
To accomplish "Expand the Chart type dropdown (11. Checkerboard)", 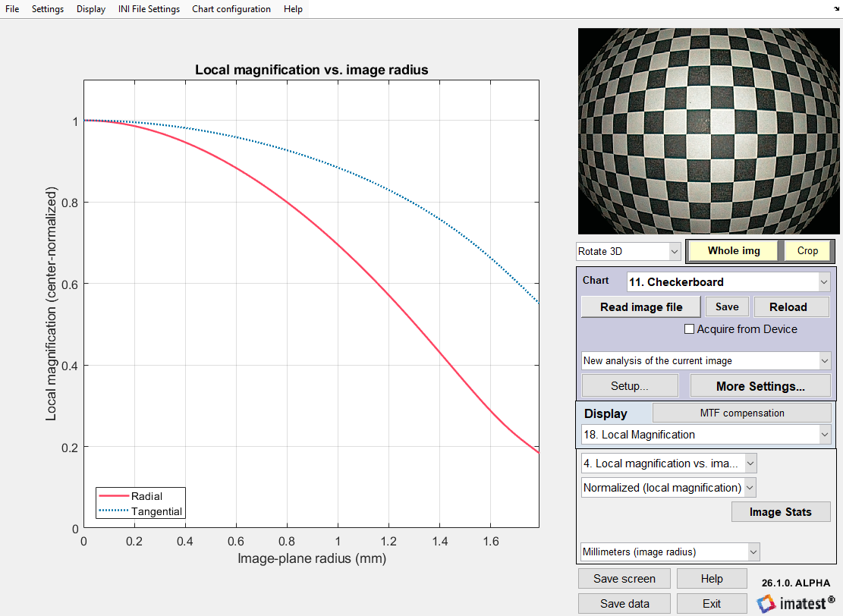I will tap(728, 282).
